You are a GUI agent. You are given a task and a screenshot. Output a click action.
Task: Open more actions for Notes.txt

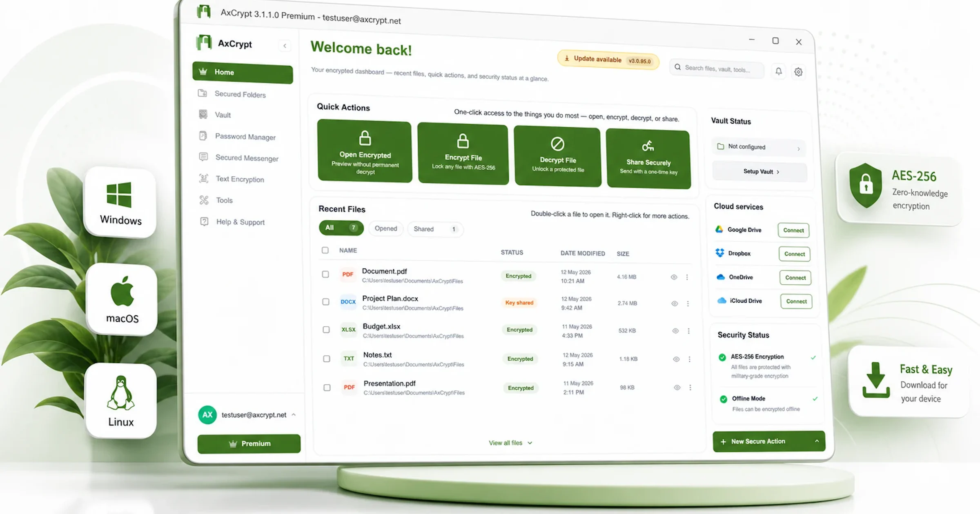click(690, 359)
